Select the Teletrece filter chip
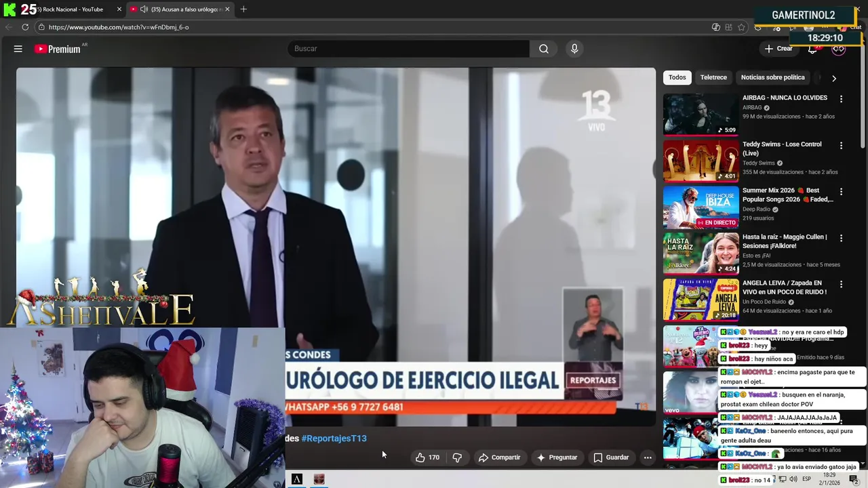The width and height of the screenshot is (868, 488). 713,77
